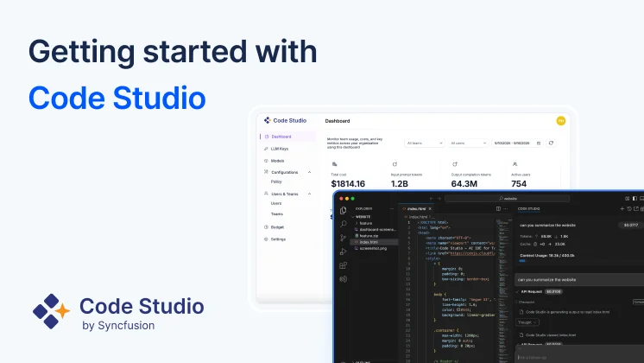This screenshot has width=644, height=363.
Task: Open the editor more actions dots
Action: pos(506,209)
